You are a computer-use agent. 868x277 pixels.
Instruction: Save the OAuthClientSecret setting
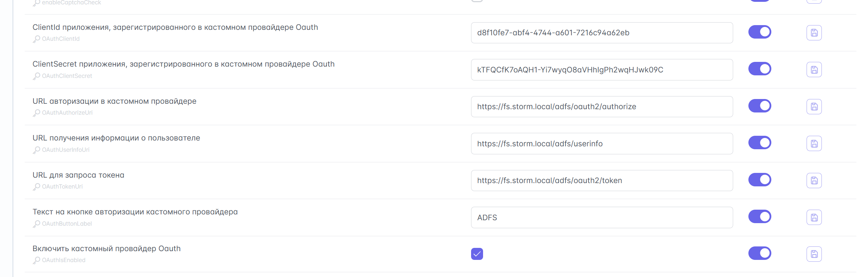814,70
